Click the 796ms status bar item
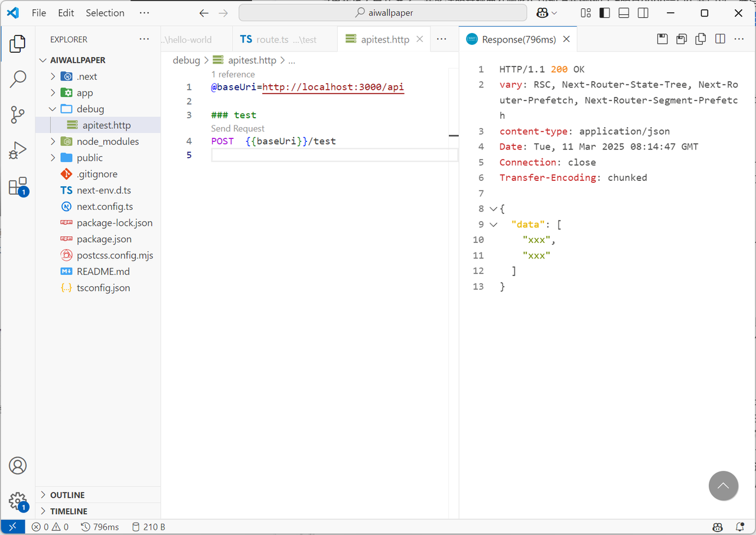756x535 pixels. click(x=100, y=527)
